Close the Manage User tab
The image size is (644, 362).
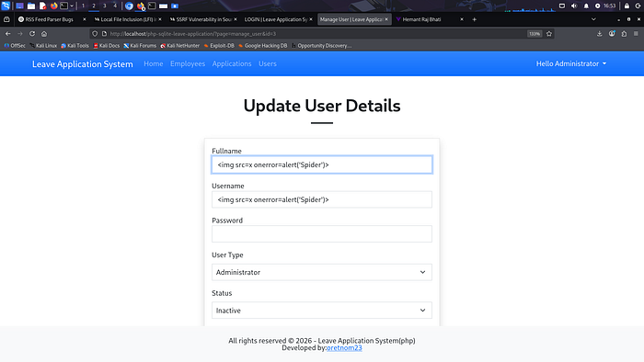click(386, 19)
